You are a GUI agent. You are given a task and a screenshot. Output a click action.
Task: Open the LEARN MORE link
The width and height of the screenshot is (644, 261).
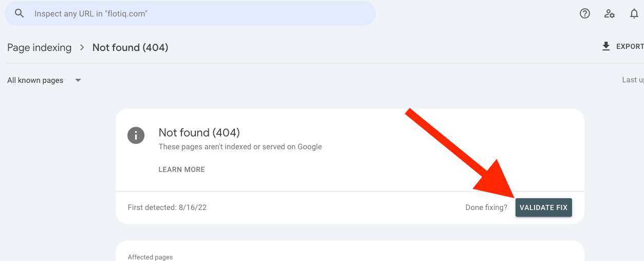coord(182,169)
